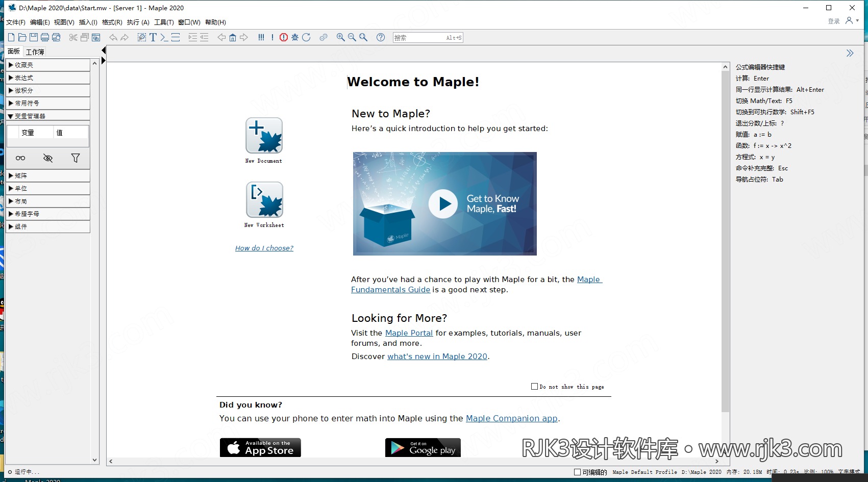Expand the 布局 palette
This screenshot has width=868, height=482.
coord(48,201)
